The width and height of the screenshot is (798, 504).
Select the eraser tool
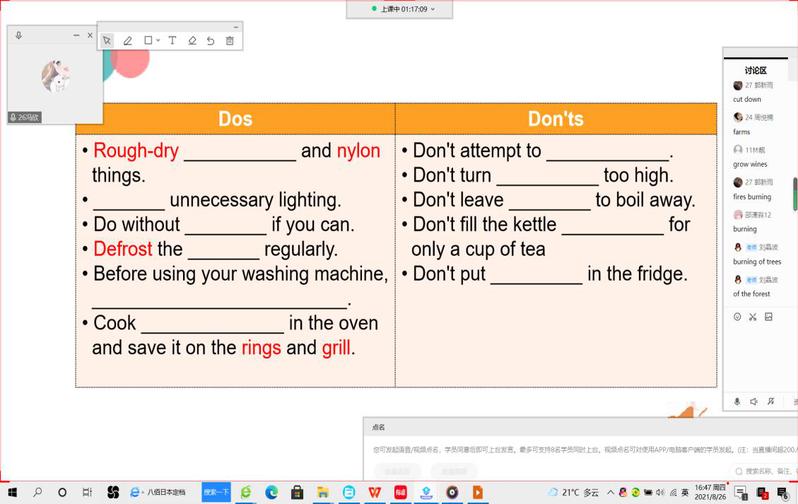click(192, 41)
